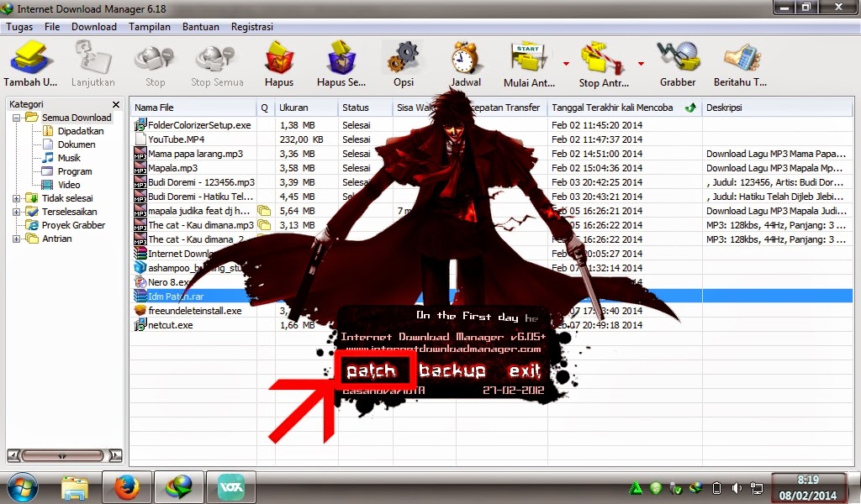Sort by Ukuran column header
The image size is (861, 504).
pos(306,108)
